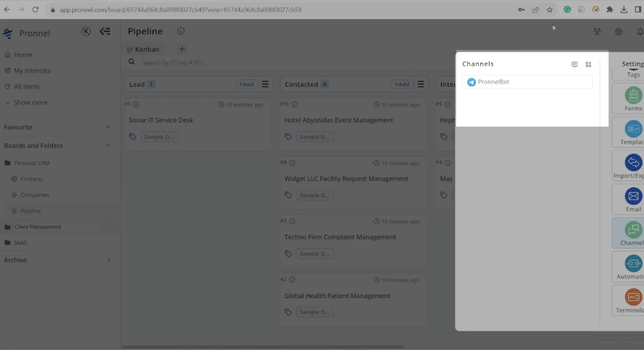
Task: Open info for item #15
Action: [x=295, y=104]
